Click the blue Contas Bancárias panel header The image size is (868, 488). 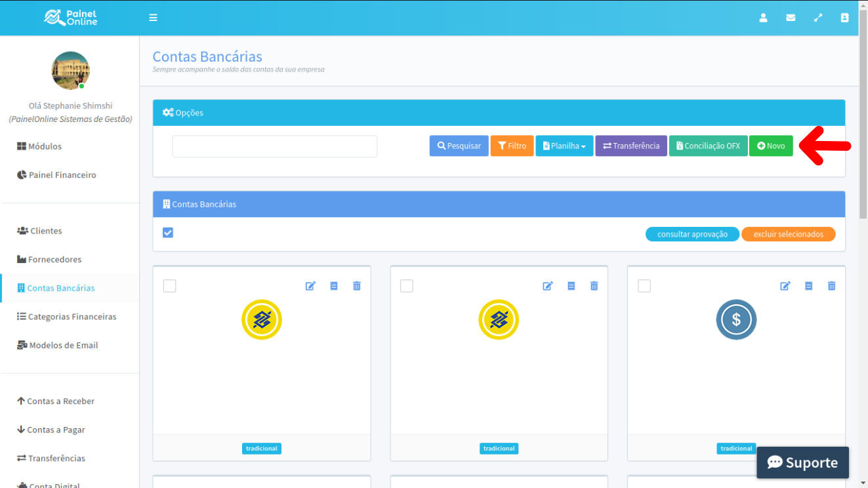[x=499, y=204]
